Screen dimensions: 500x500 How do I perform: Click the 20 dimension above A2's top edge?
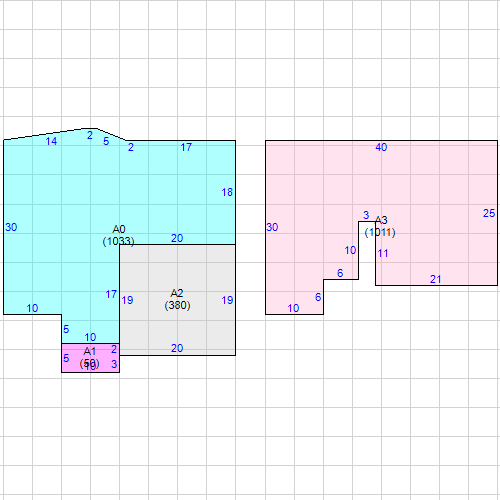(x=177, y=238)
